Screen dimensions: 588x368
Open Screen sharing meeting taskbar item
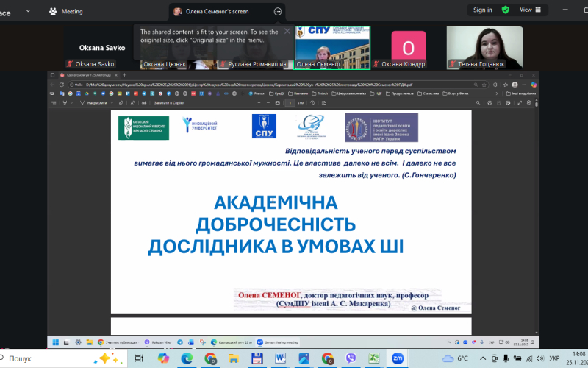point(278,342)
